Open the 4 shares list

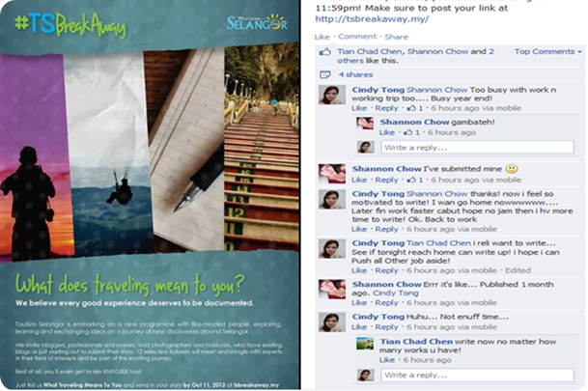click(x=355, y=74)
